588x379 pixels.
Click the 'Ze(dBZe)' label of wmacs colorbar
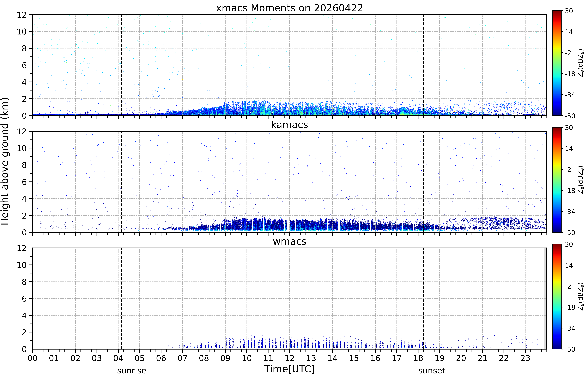pyautogui.click(x=581, y=297)
